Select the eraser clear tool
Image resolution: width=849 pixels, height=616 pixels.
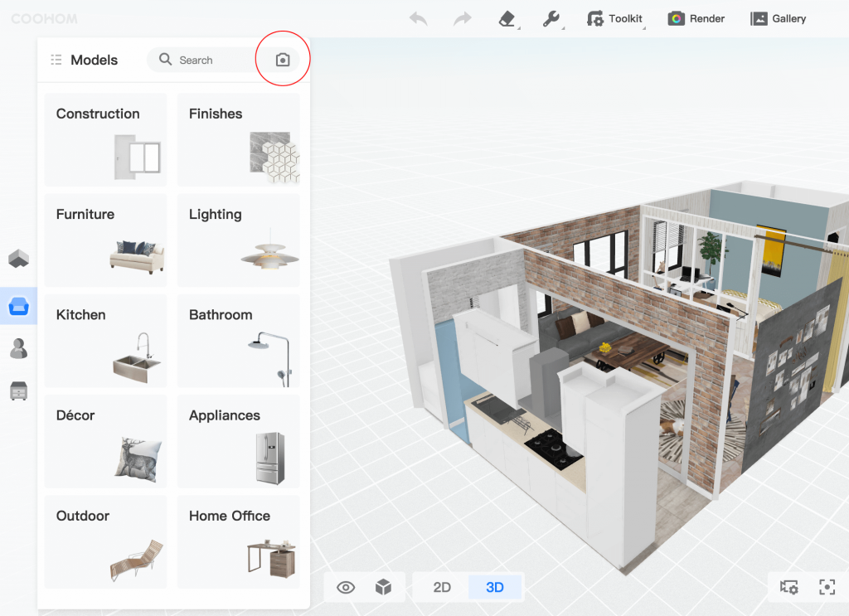[x=507, y=19]
